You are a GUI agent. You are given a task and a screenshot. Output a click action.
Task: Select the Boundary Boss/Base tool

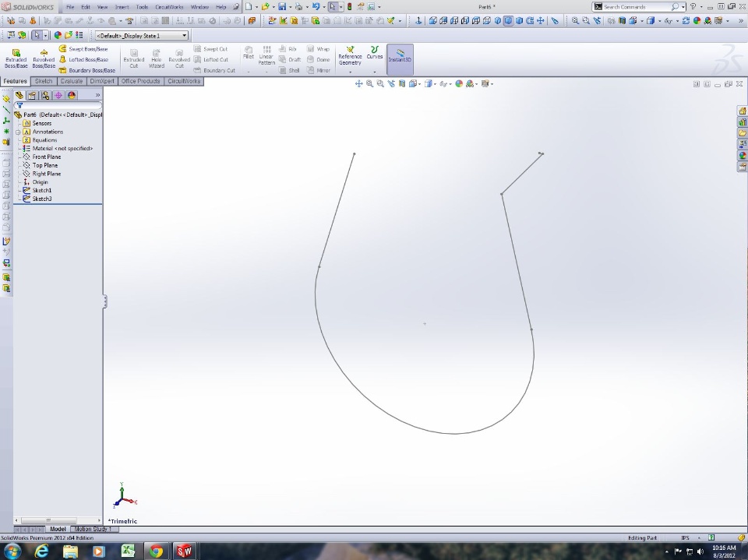coord(86,70)
